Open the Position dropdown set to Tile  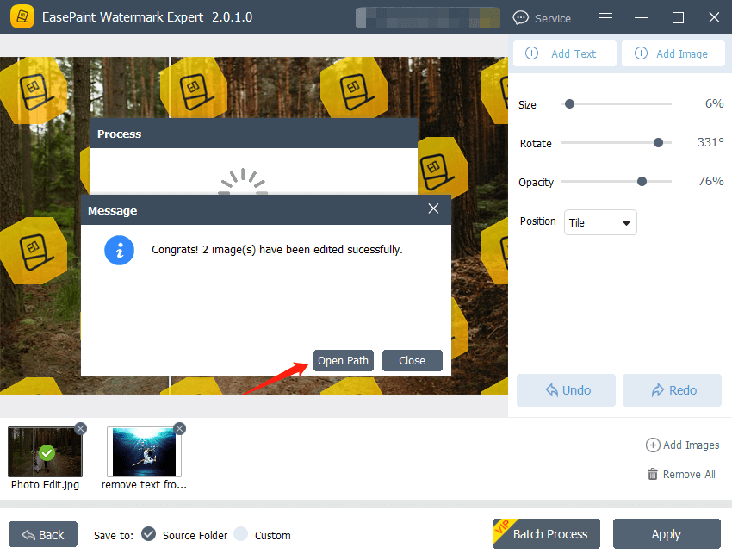tap(600, 222)
